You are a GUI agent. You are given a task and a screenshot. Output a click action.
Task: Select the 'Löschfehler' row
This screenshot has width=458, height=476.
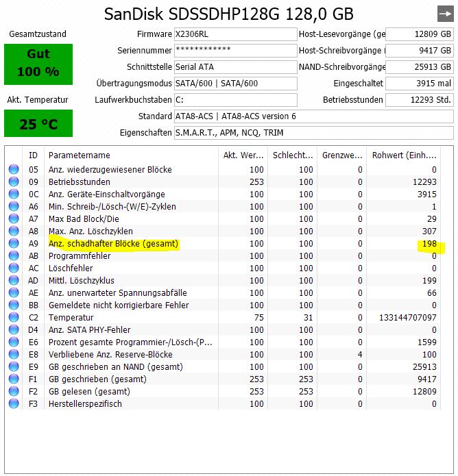(222, 268)
